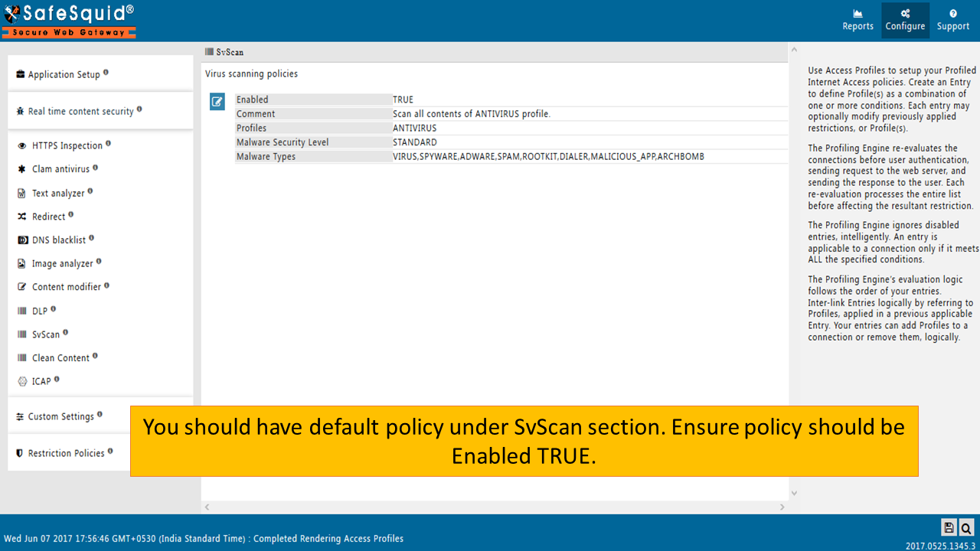Open the Configure tab
This screenshot has width=980, height=551.
point(905,21)
